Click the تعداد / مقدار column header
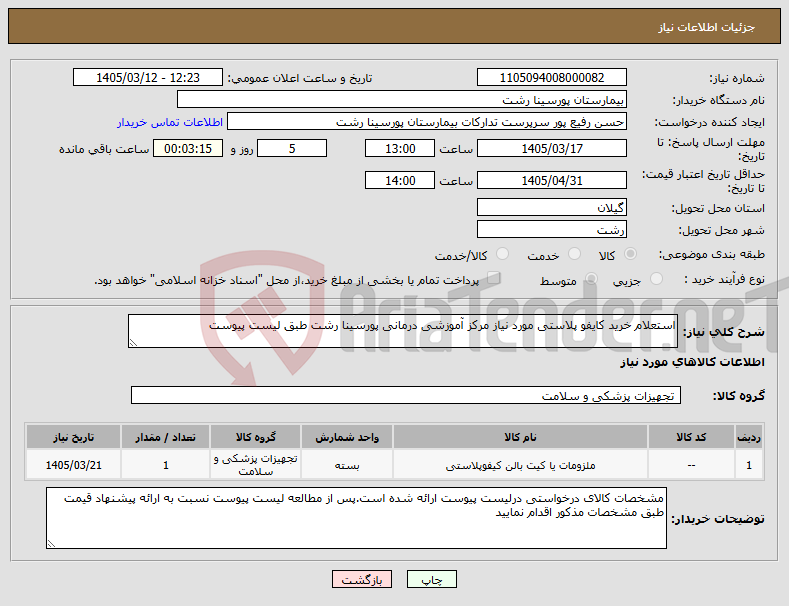This screenshot has width=789, height=606. click(x=166, y=437)
